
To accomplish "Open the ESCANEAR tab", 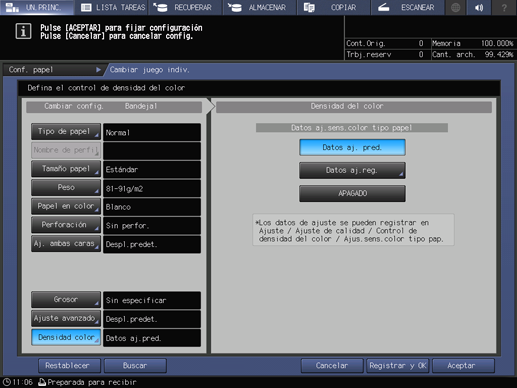I will click(x=408, y=7).
